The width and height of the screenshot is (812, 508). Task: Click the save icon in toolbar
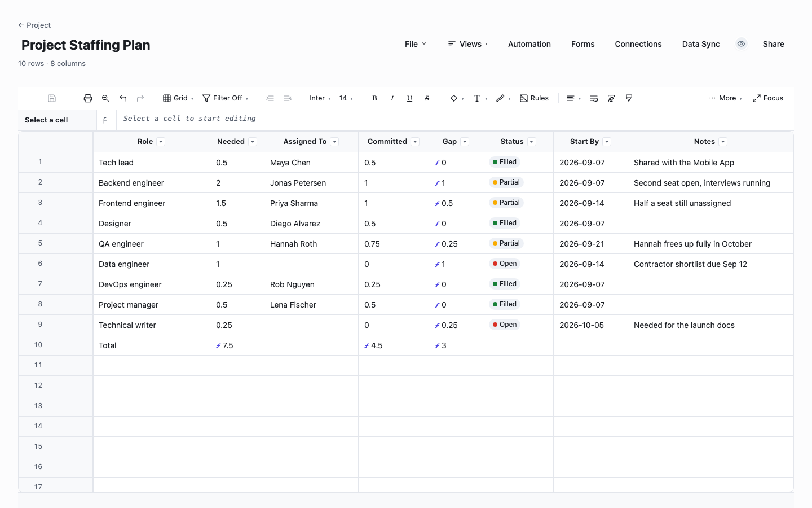click(x=52, y=98)
